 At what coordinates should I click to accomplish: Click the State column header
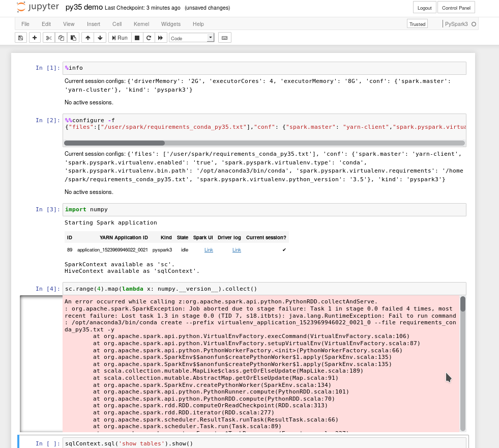coord(182,238)
